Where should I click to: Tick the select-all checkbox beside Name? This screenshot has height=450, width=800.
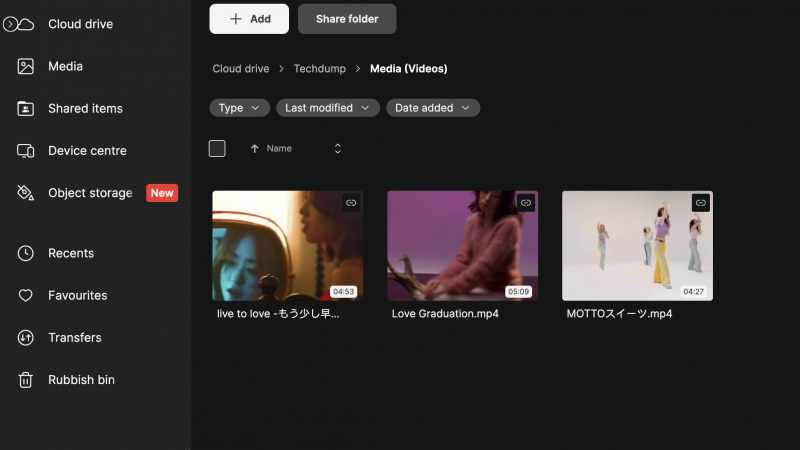pyautogui.click(x=217, y=149)
